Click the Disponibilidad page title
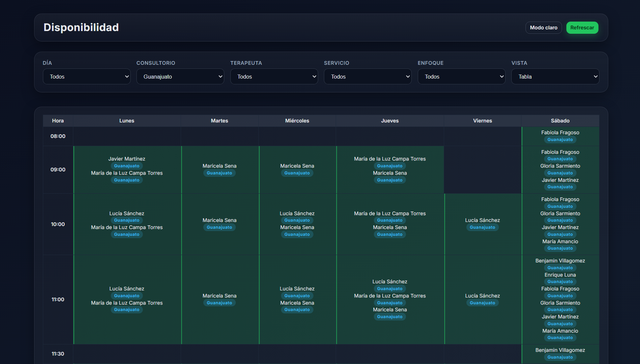 (x=81, y=27)
